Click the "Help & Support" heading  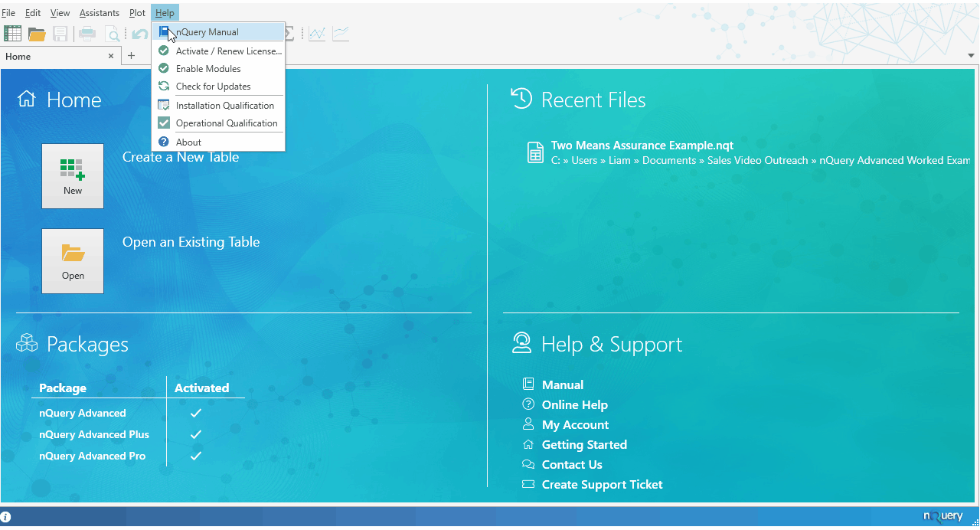[612, 345]
